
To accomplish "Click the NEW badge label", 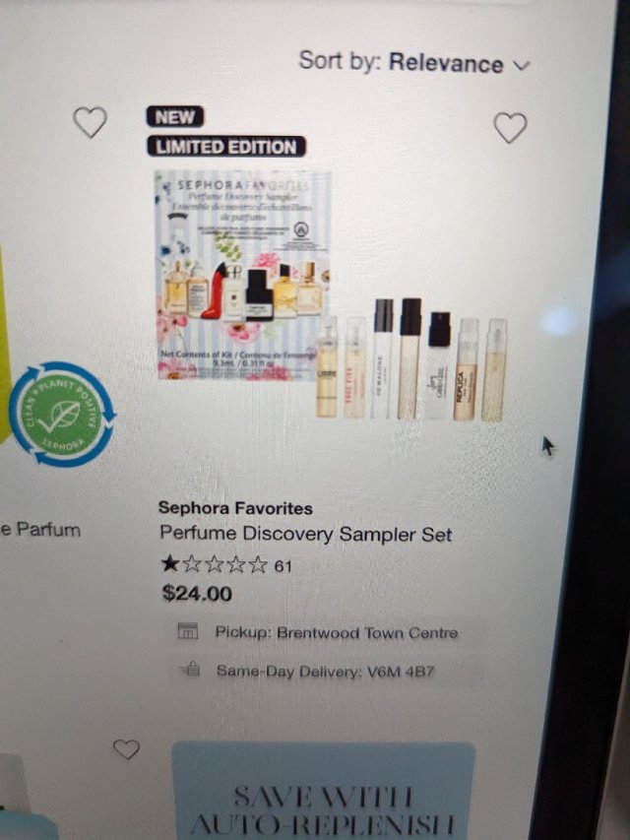I will [174, 116].
